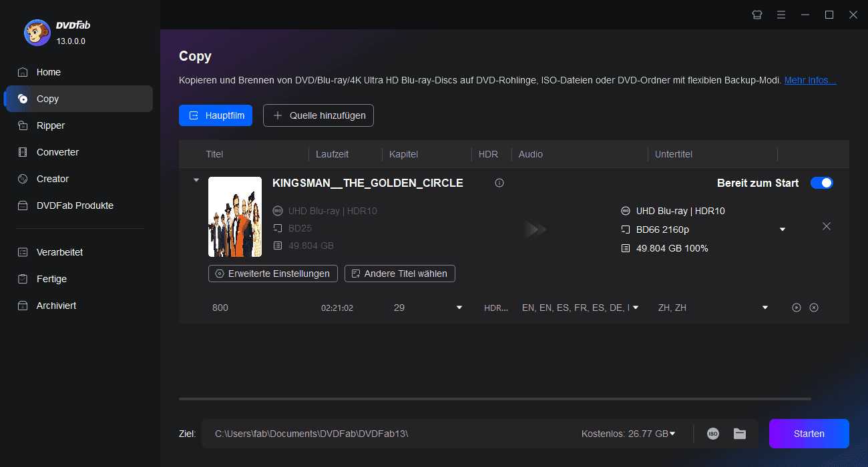Screen dimensions: 868x467
Task: Click the Copy disc sidebar icon
Action: pyautogui.click(x=23, y=99)
